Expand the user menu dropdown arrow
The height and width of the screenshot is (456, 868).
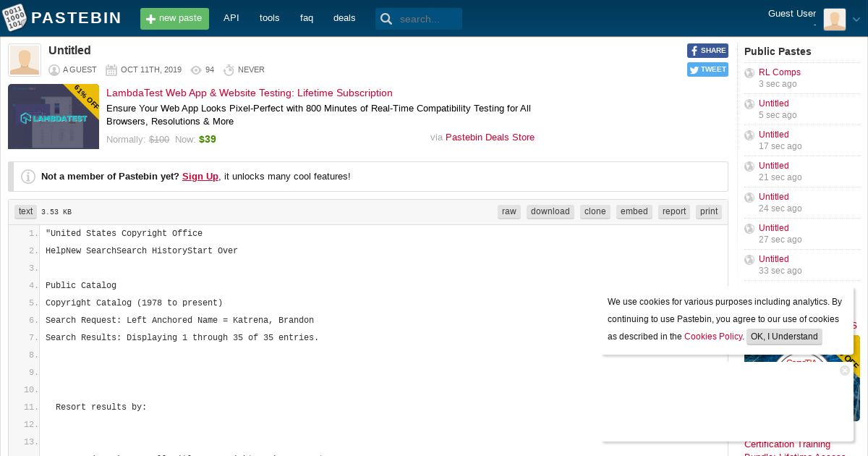pos(856,20)
